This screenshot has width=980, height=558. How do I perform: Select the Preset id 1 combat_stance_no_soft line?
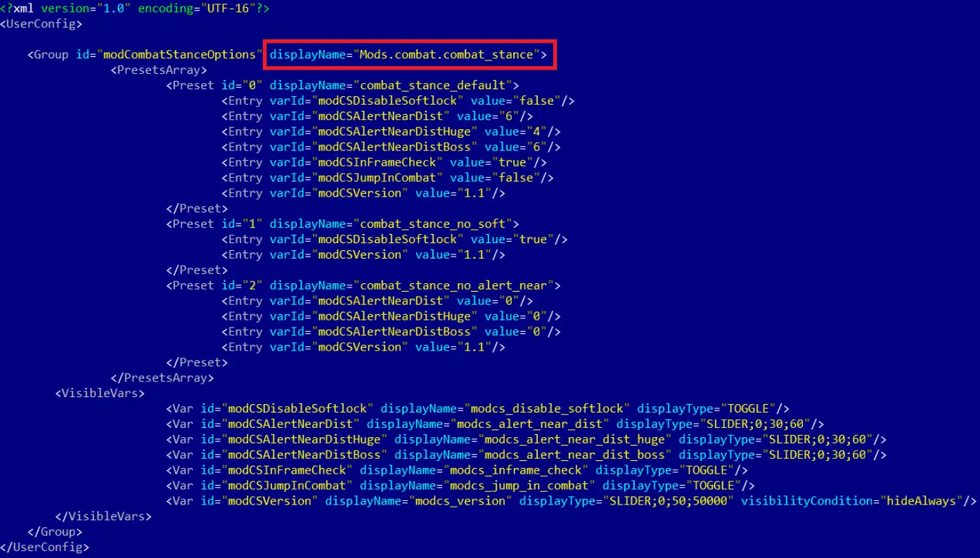[x=343, y=223]
